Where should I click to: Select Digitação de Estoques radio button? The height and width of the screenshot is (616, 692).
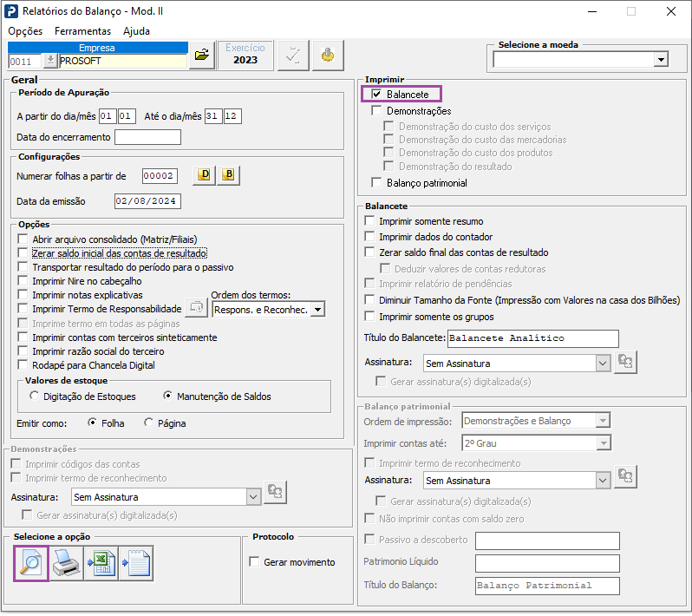pos(35,396)
